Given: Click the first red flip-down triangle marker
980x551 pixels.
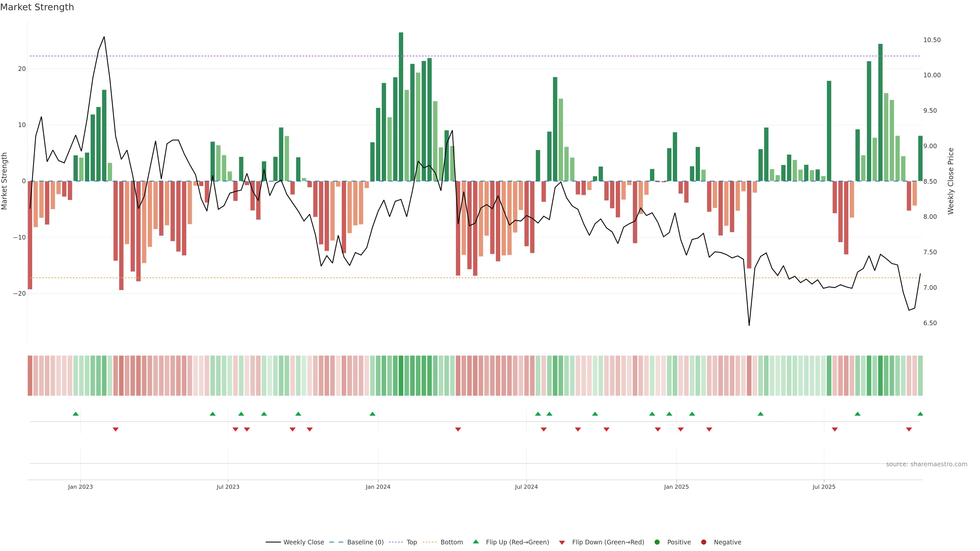Looking at the screenshot, I should [x=116, y=429].
